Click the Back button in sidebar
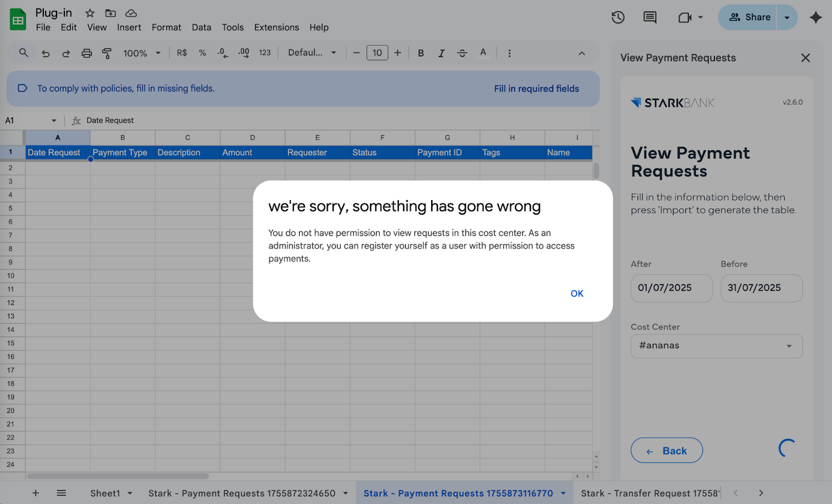 (666, 450)
